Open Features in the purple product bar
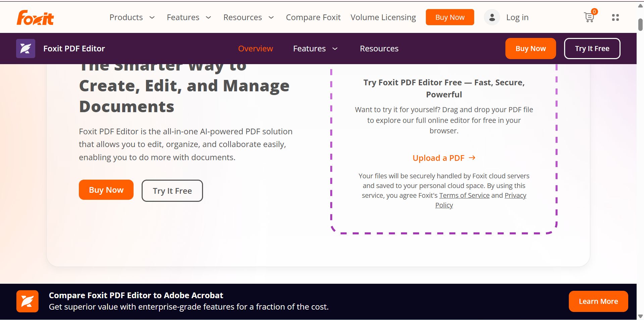Image resolution: width=644 pixels, height=320 pixels. (x=309, y=49)
